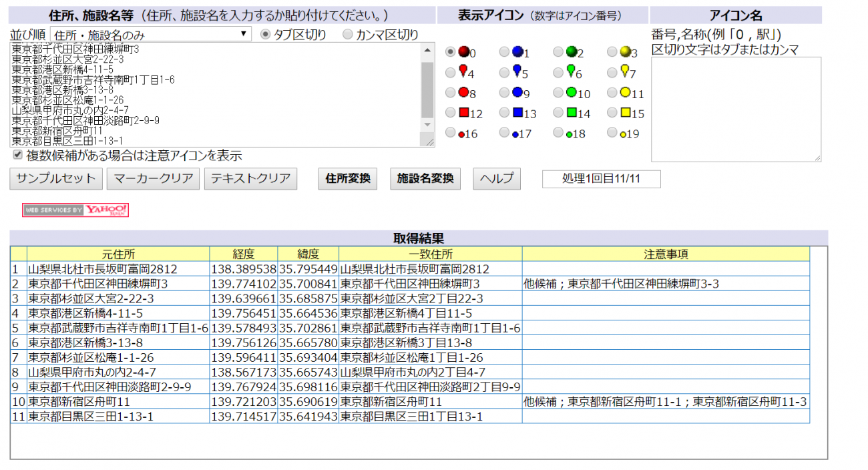Screen dimensions: 868x470
Task: Open the 並び順 sort order dropdown
Action: 151,34
